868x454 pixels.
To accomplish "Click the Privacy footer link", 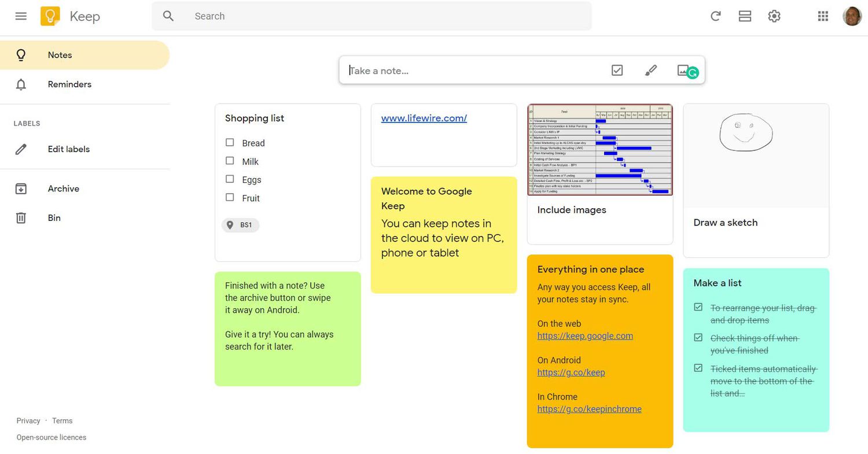I will point(28,421).
